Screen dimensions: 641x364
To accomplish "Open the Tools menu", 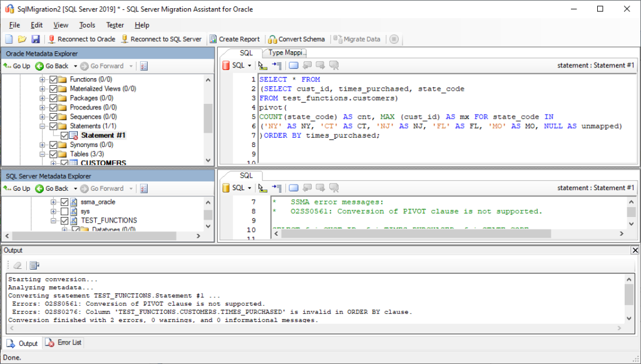I will pos(87,25).
